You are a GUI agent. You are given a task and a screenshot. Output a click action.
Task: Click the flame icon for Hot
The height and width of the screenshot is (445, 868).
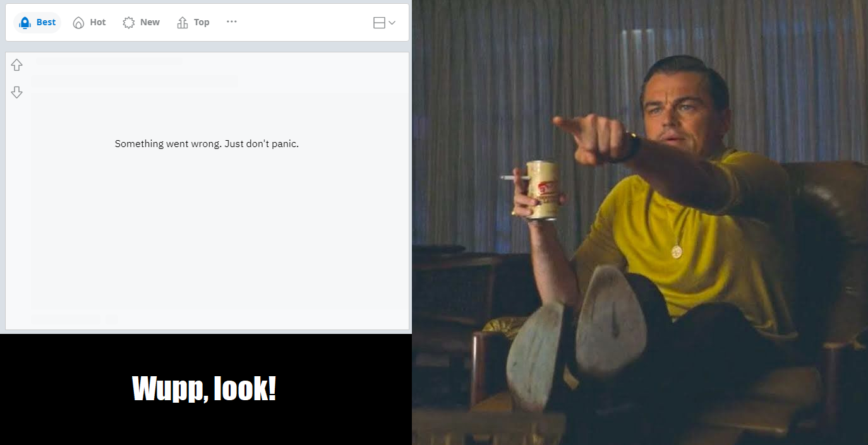(78, 23)
